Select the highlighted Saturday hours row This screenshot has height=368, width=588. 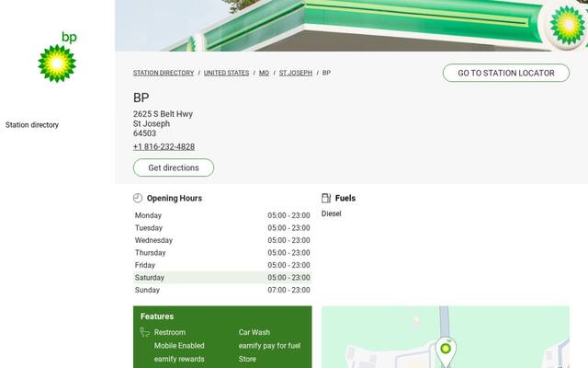pyautogui.click(x=222, y=278)
